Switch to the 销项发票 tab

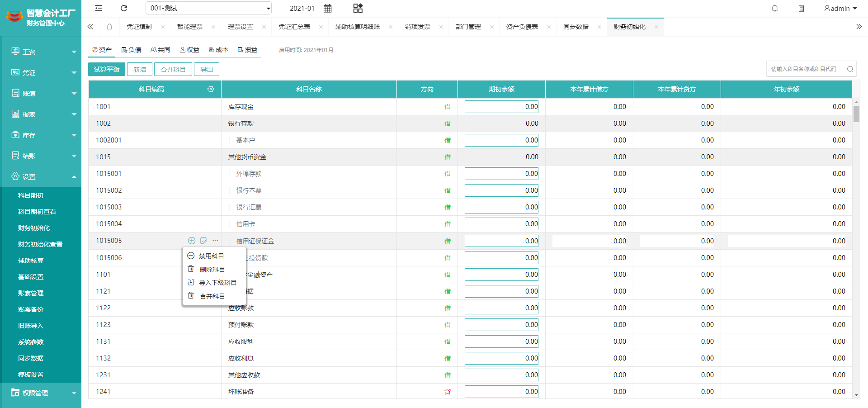pyautogui.click(x=418, y=27)
